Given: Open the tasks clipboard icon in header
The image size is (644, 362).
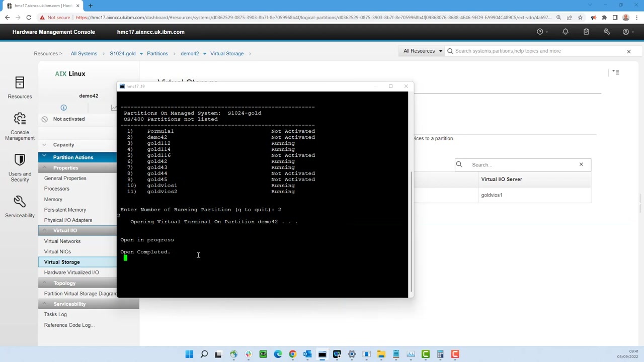Looking at the screenshot, I should point(586,32).
